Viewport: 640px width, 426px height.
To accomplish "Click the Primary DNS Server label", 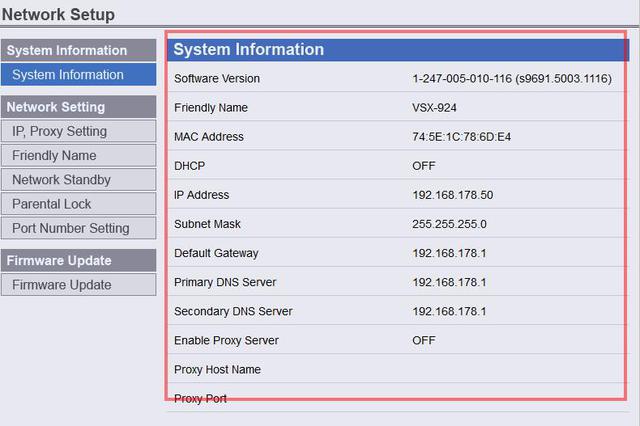I will click(x=225, y=282).
